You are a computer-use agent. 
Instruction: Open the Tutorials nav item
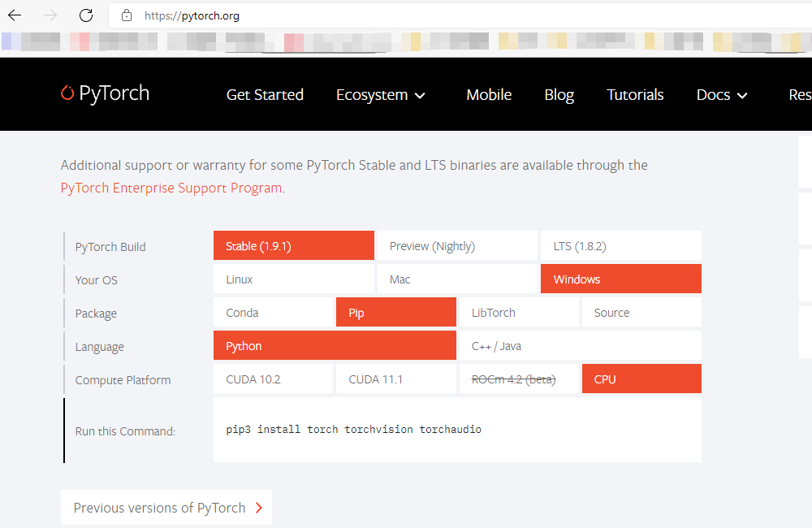pyautogui.click(x=635, y=95)
